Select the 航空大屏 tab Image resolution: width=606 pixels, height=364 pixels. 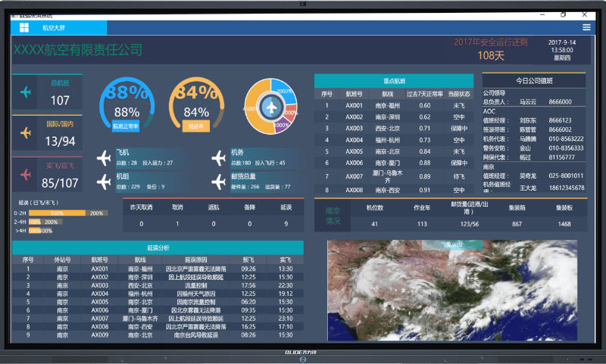pyautogui.click(x=54, y=27)
